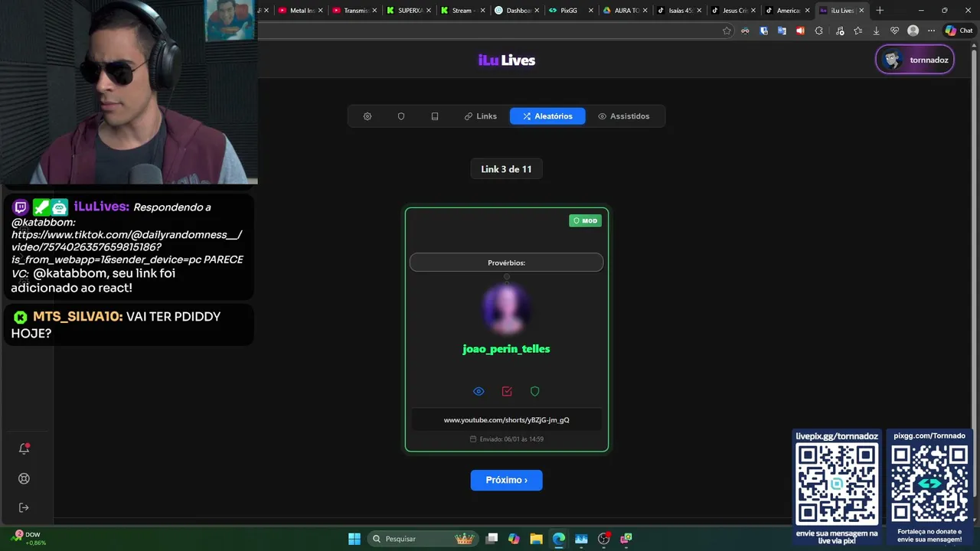Open Copilot app from taskbar
980x551 pixels.
point(514,539)
